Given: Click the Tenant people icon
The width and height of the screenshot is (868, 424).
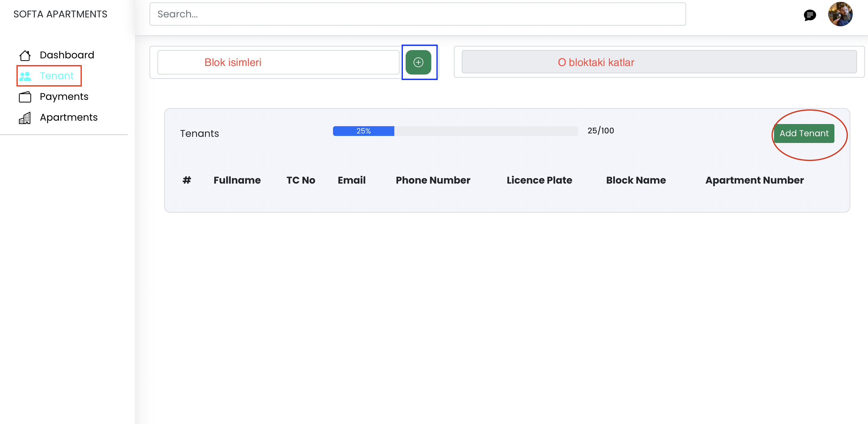Looking at the screenshot, I should [x=25, y=76].
